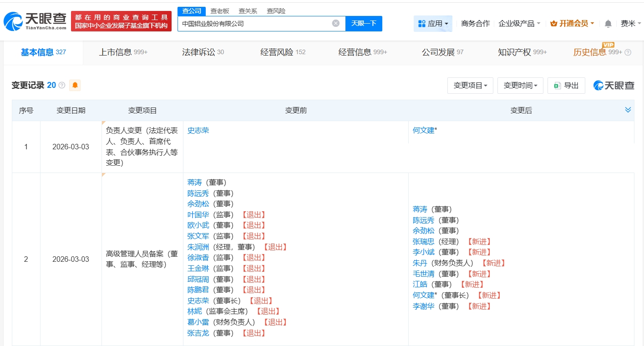Select the 查老板 search mode
The image size is (644, 346).
[219, 11]
